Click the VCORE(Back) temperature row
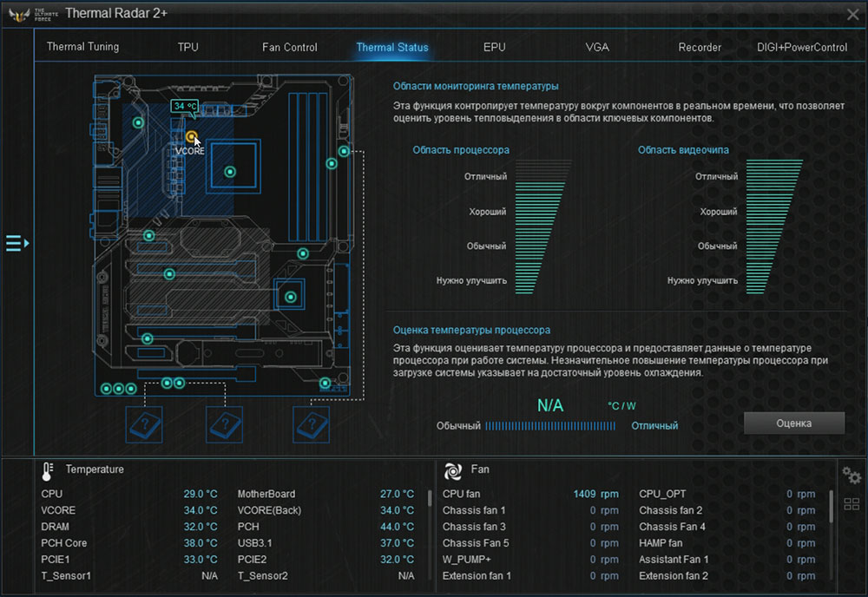The width and height of the screenshot is (868, 597). click(x=325, y=510)
